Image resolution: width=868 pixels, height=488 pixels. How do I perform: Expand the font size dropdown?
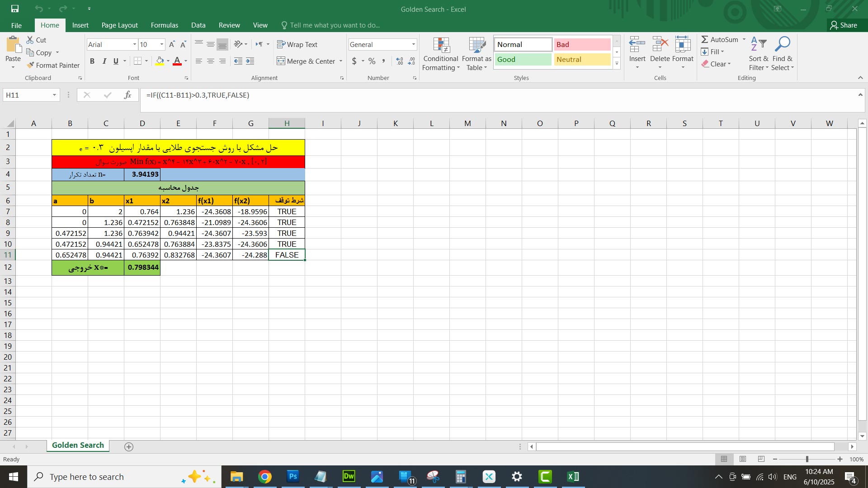click(x=162, y=44)
